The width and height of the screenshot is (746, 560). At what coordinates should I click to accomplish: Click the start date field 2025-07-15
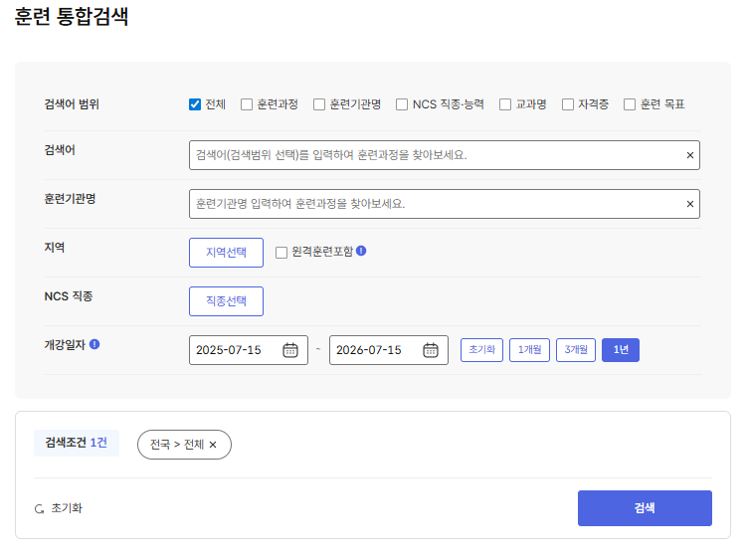249,350
